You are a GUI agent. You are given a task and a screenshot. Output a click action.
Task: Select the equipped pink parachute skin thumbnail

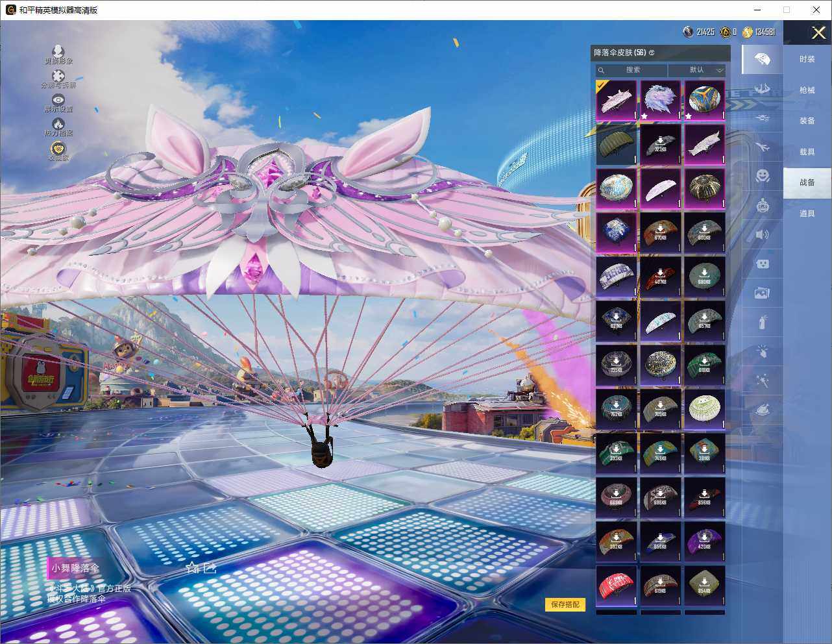[x=616, y=101]
